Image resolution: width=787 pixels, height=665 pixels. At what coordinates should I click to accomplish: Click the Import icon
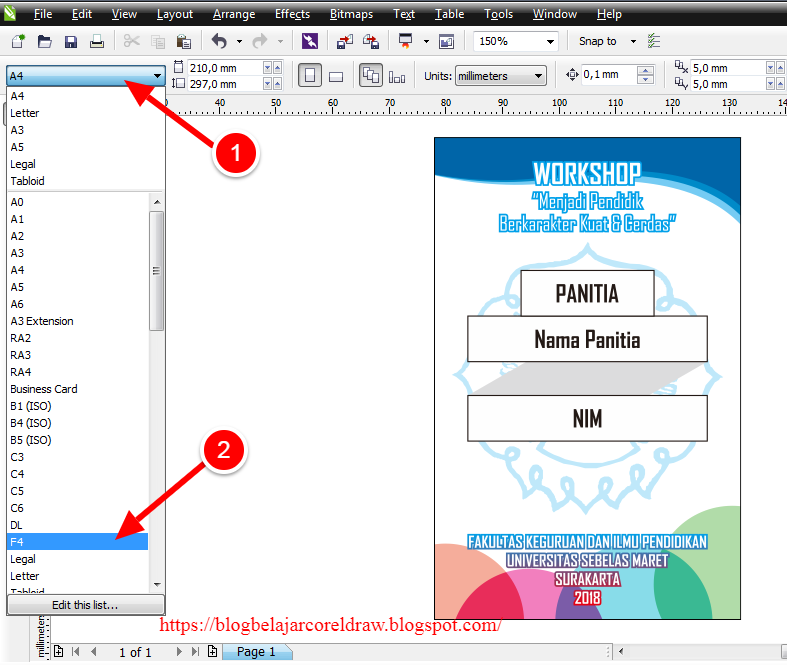tap(345, 41)
